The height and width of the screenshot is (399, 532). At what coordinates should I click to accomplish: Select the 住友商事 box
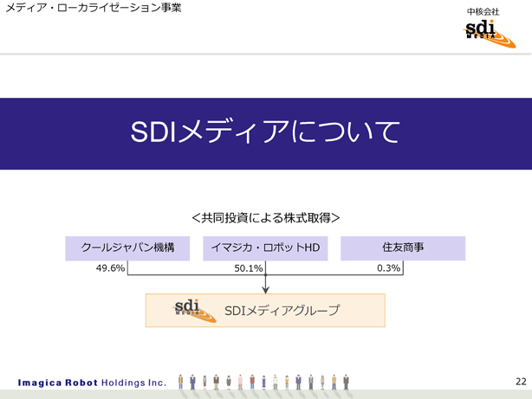point(403,248)
